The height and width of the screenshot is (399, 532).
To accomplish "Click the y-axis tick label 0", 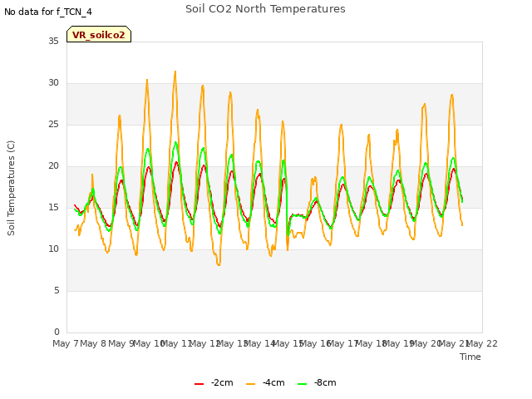I will (57, 332).
